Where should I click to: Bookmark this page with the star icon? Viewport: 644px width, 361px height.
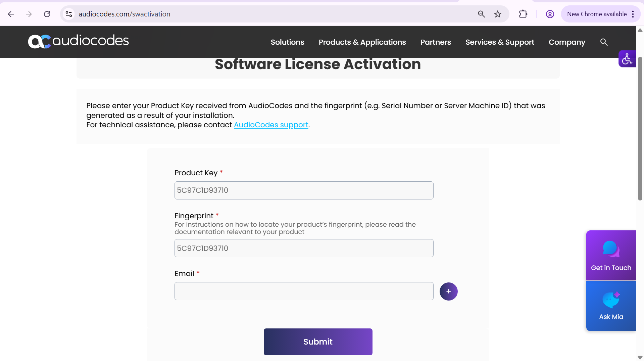497,14
